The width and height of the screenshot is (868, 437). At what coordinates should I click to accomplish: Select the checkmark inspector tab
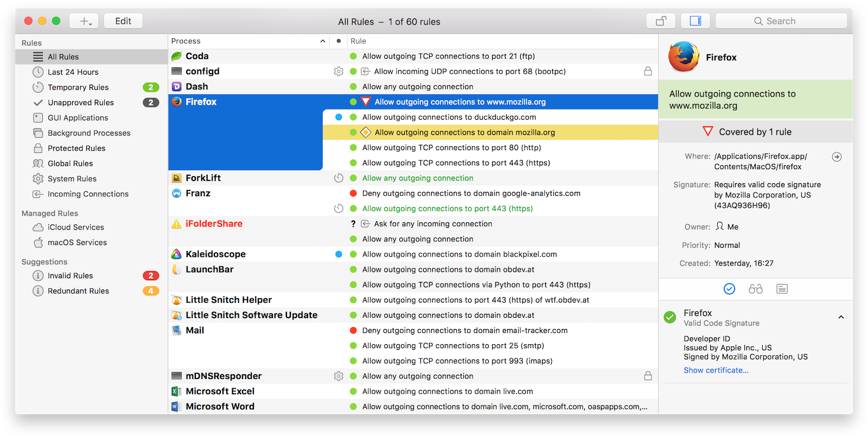[x=730, y=289]
